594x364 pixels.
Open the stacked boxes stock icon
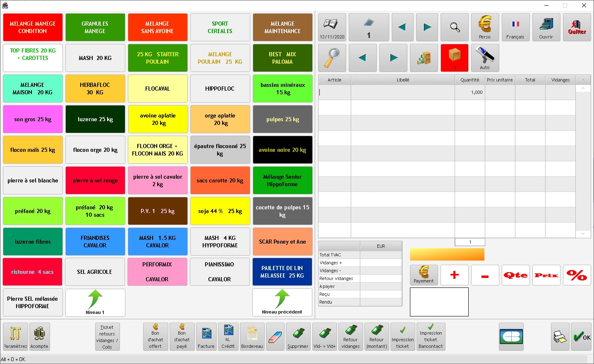pyautogui.click(x=424, y=58)
